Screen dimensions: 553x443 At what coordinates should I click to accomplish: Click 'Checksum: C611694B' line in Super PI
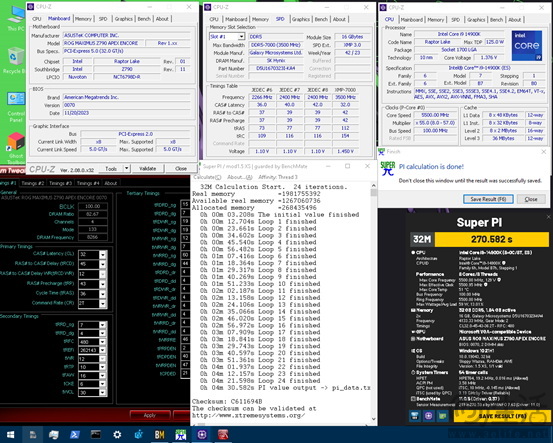pos(227,401)
